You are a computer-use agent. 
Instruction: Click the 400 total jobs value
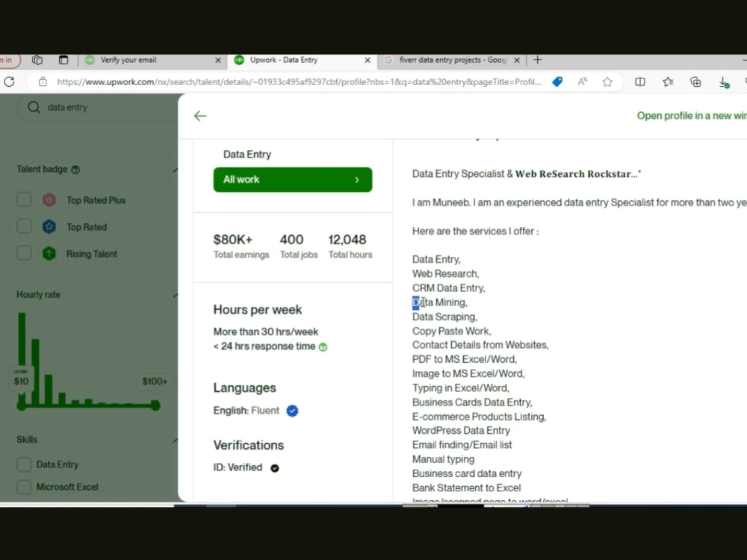pyautogui.click(x=291, y=240)
